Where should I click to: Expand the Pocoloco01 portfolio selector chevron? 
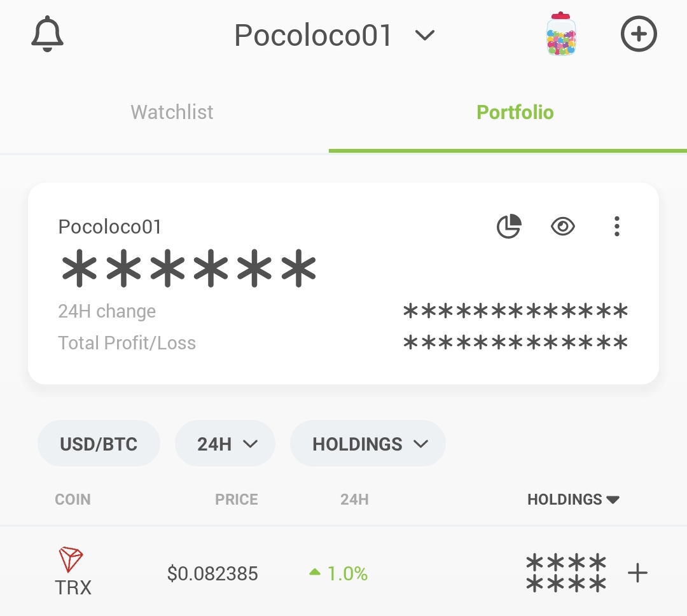[424, 34]
